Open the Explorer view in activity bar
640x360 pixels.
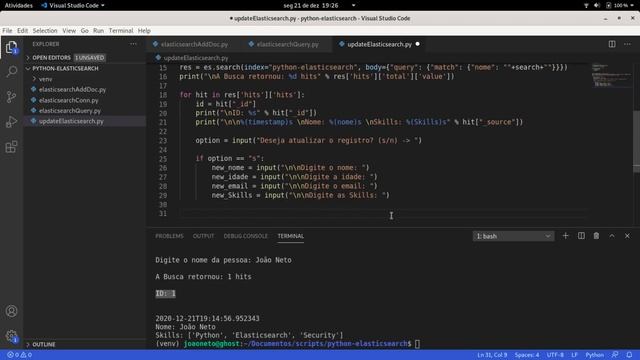point(11,47)
